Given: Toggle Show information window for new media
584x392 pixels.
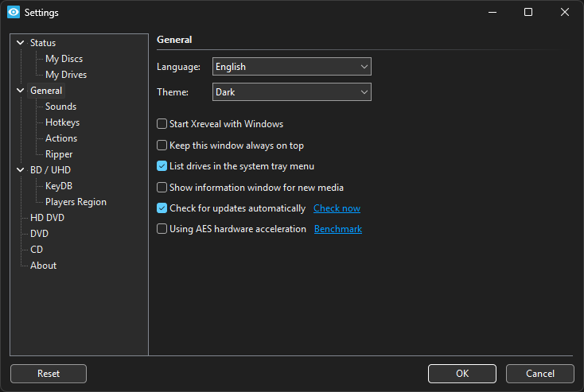Looking at the screenshot, I should (x=162, y=188).
